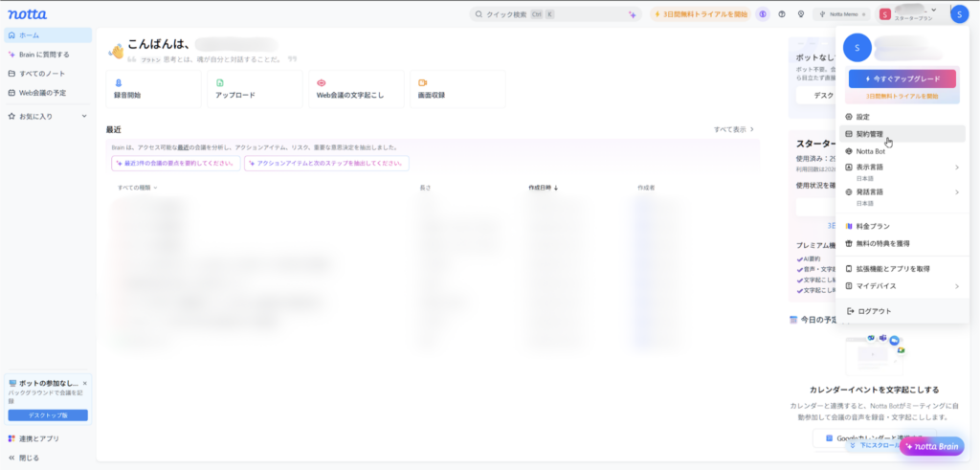The width and height of the screenshot is (980, 470).
Task: Close the ボットの参加なし promo card
Action: tap(85, 383)
